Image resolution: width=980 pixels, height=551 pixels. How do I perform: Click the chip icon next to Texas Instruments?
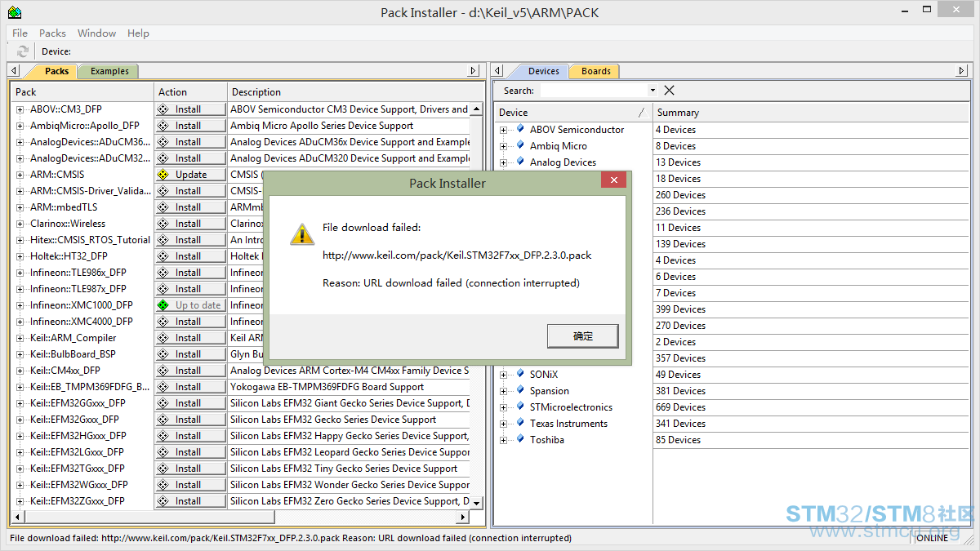(x=520, y=423)
